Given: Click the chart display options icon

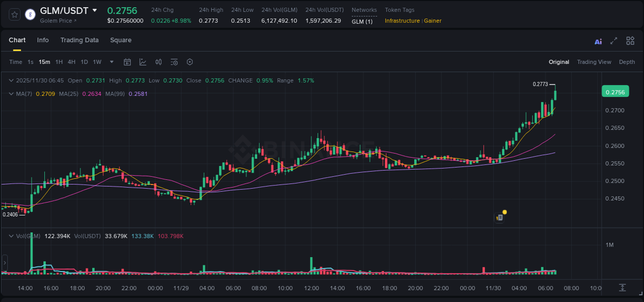Looking at the screenshot, I should (x=174, y=62).
